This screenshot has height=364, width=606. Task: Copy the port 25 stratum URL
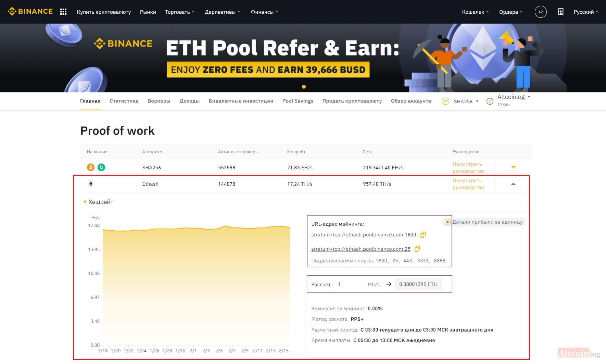tap(417, 249)
